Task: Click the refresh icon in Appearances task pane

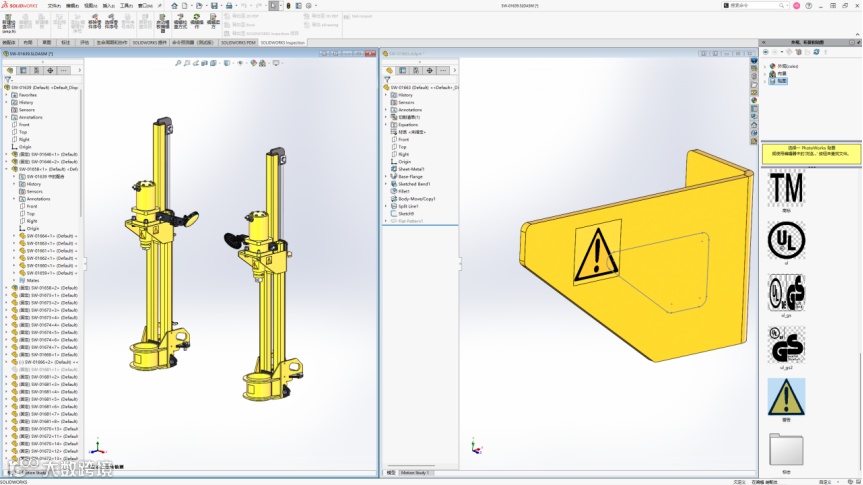Action: pyautogui.click(x=816, y=52)
